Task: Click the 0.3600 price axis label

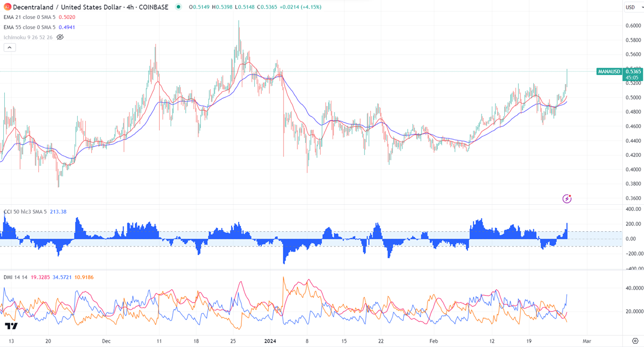Action: (x=633, y=198)
